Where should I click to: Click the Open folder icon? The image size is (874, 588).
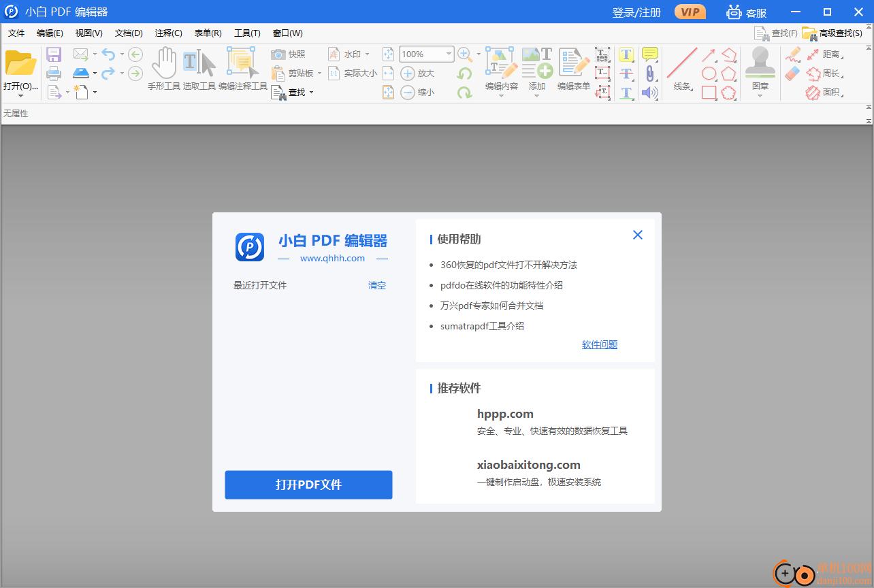point(20,63)
